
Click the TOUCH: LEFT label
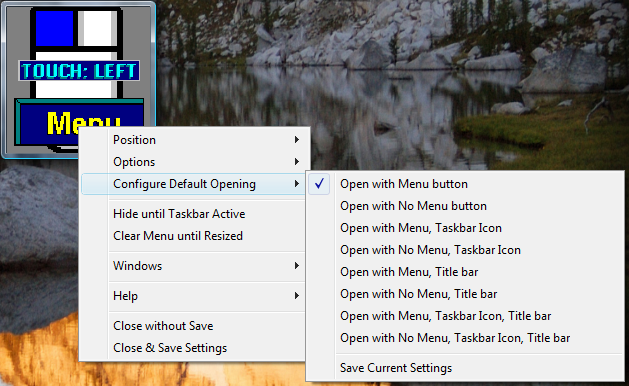click(79, 71)
